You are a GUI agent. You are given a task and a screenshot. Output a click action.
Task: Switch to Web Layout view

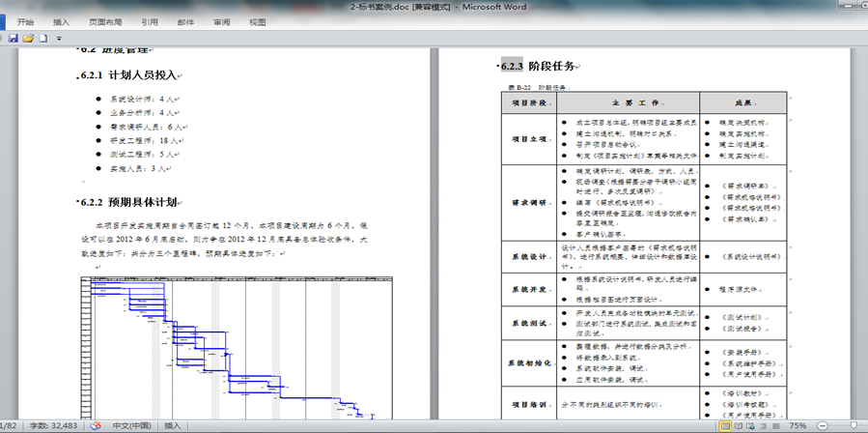click(749, 426)
